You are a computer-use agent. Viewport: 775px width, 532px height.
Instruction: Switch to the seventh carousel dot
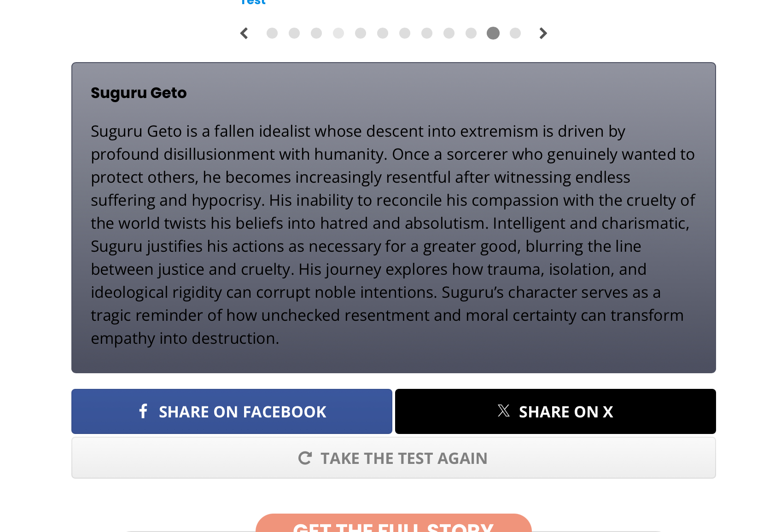(405, 33)
